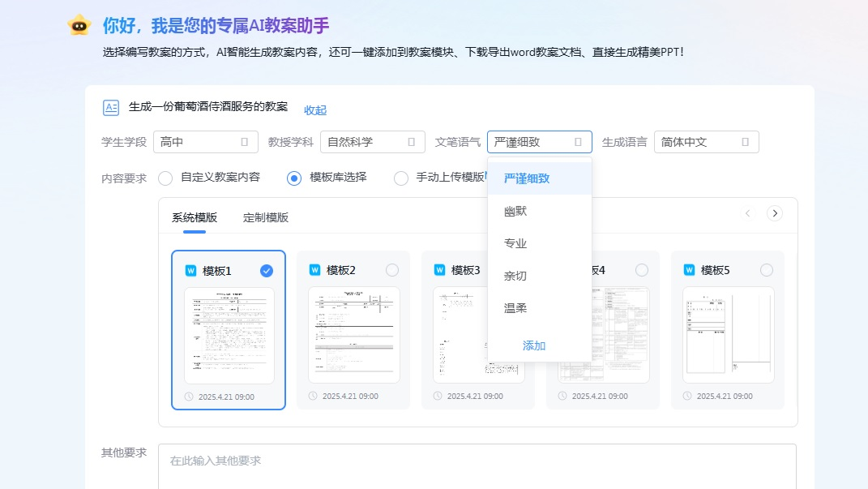Select 模板3 using its selection circle
Viewport: 868px width, 489px height.
click(x=516, y=270)
